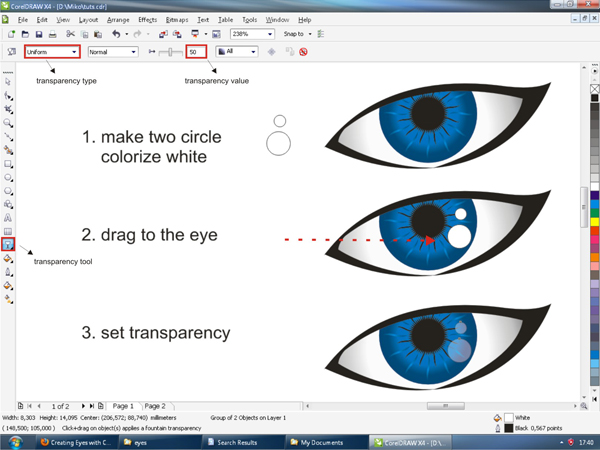
Task: Select the Polygon tool
Action: click(8, 191)
